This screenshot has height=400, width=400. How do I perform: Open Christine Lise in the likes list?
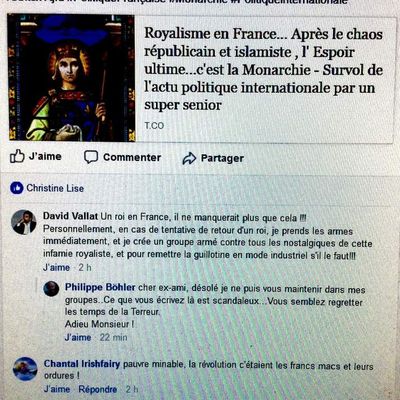click(55, 188)
